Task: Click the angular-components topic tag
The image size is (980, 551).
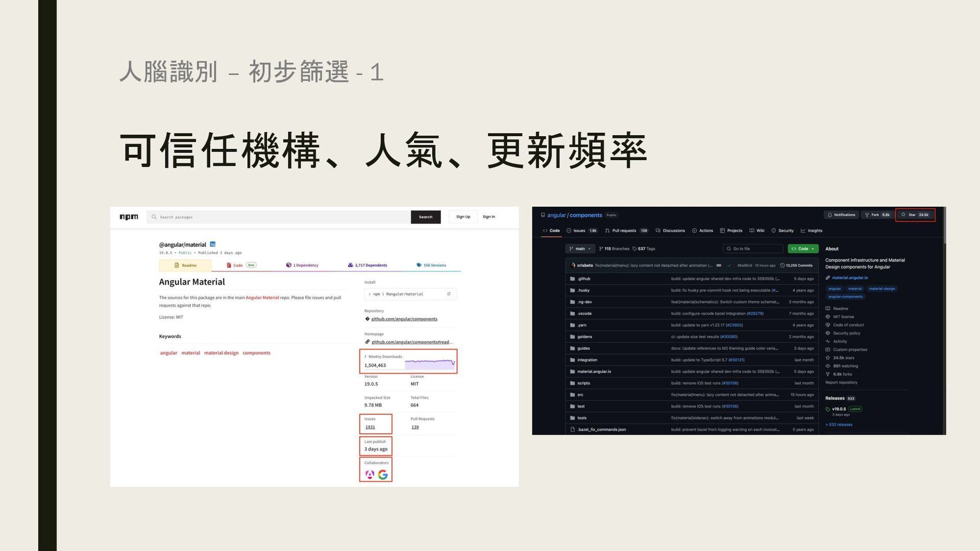Action: pos(845,296)
